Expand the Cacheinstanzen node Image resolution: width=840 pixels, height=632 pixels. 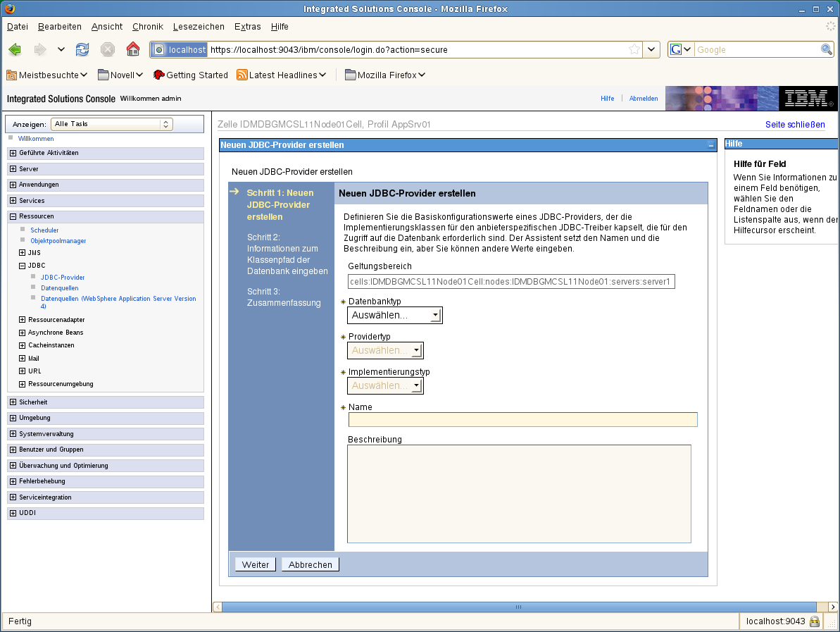pos(22,345)
